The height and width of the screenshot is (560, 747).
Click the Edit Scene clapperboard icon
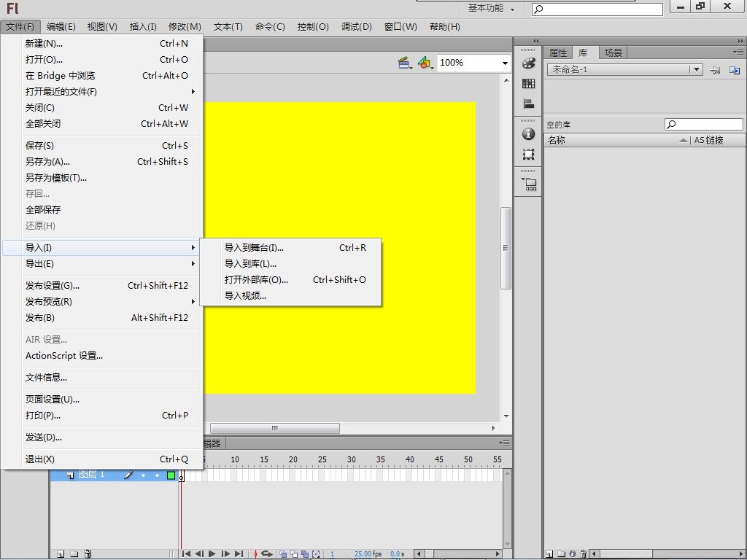tap(405, 63)
